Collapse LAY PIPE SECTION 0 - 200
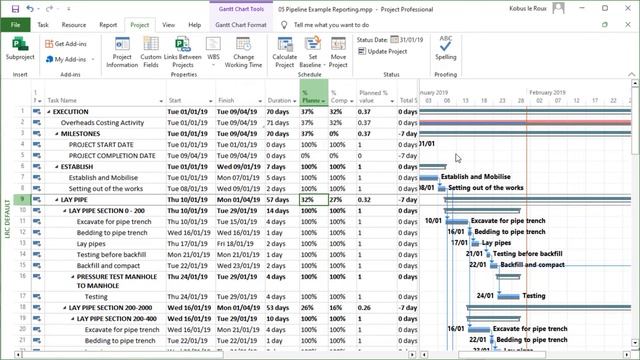Viewport: 640px width, 360px height. pyautogui.click(x=65, y=211)
